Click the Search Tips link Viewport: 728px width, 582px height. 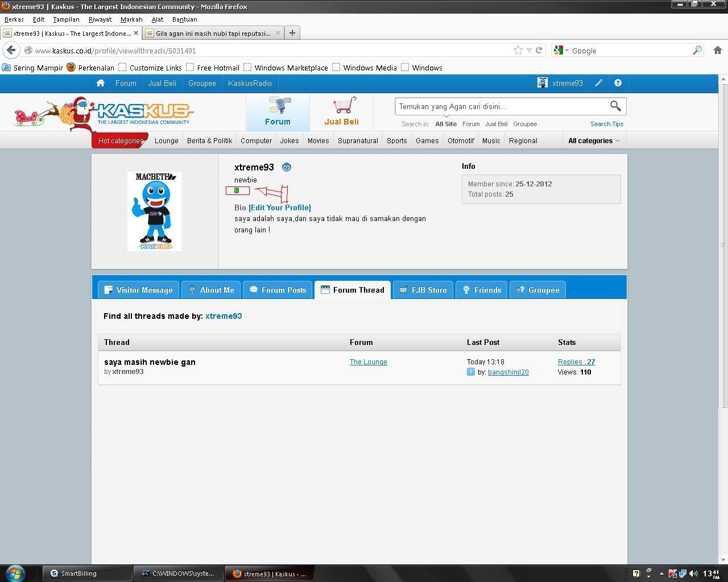pos(607,124)
